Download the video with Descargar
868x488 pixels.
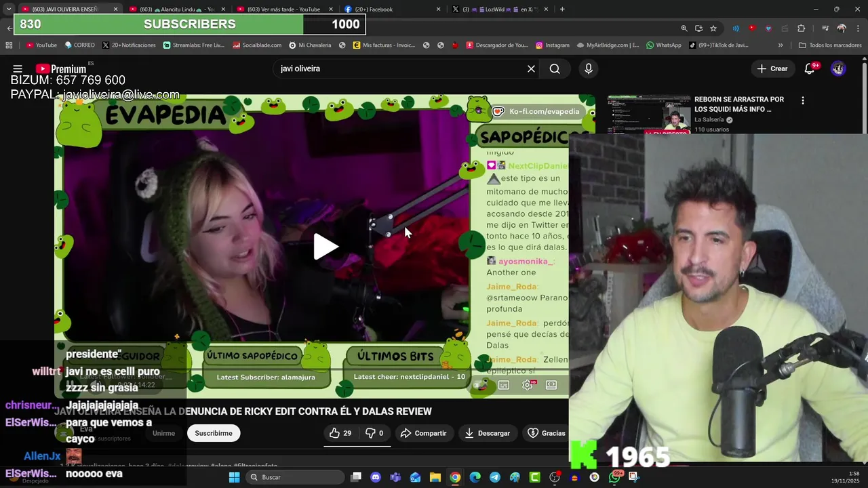[487, 433]
